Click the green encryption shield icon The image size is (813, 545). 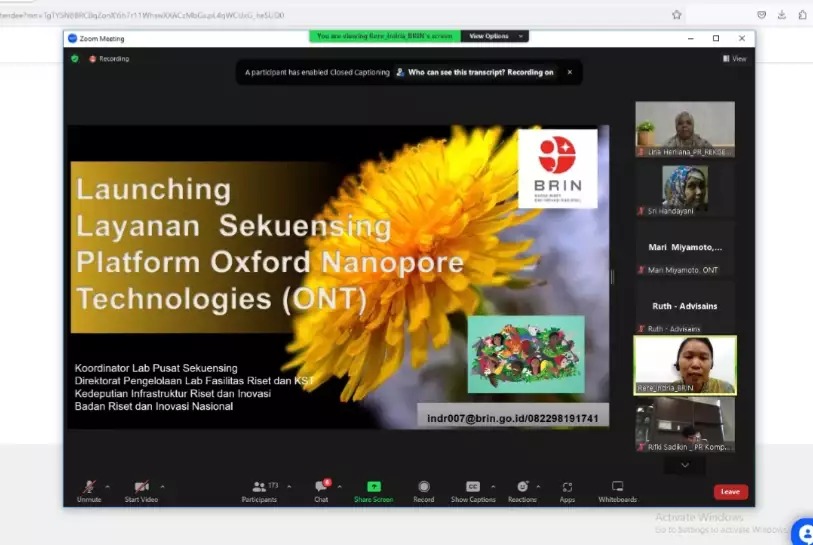click(x=75, y=59)
